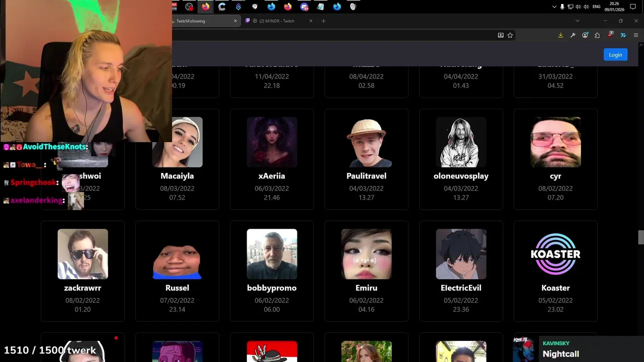The height and width of the screenshot is (362, 644).
Task: Click the xAeriia channel name
Action: tap(272, 176)
